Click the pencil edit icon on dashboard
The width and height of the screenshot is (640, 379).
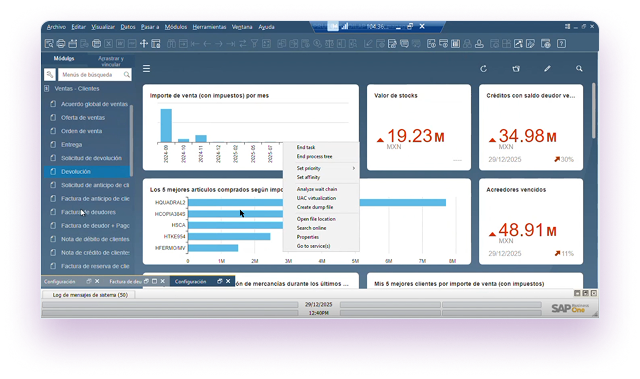click(547, 69)
